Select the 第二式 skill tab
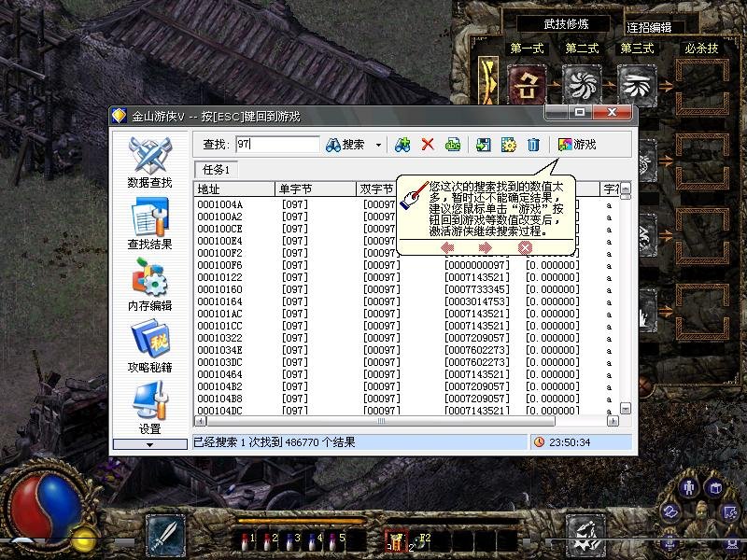This screenshot has height=560, width=747. (x=582, y=49)
